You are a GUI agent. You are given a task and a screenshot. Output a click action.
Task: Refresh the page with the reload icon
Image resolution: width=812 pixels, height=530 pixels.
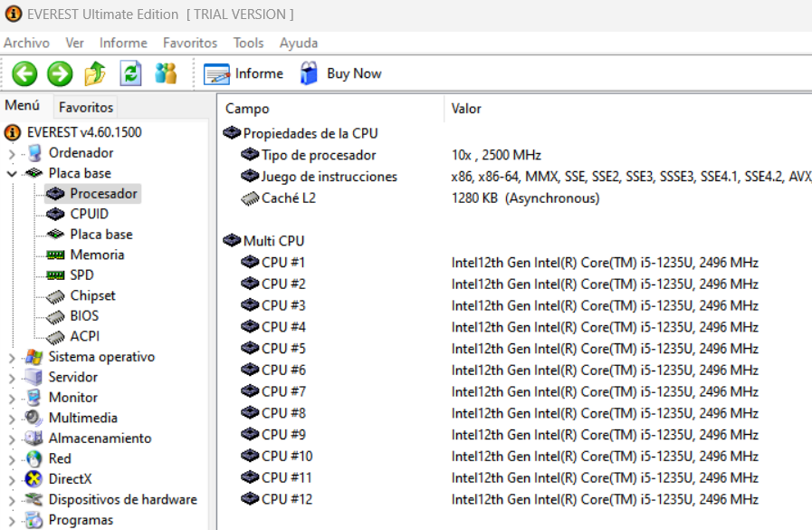coord(130,73)
